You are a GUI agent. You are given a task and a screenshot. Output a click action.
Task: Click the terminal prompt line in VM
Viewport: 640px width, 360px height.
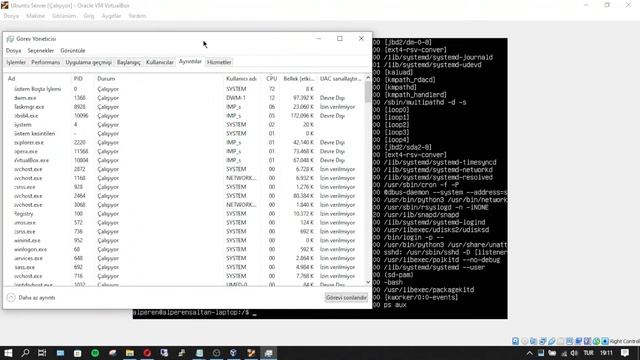pyautogui.click(x=195, y=313)
